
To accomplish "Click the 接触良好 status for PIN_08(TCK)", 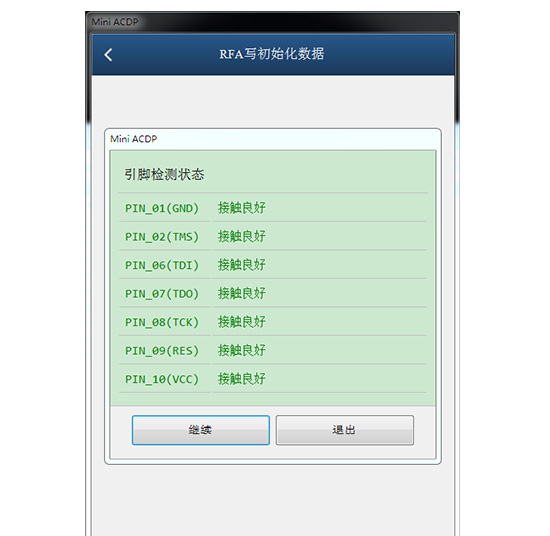I will coord(242,321).
